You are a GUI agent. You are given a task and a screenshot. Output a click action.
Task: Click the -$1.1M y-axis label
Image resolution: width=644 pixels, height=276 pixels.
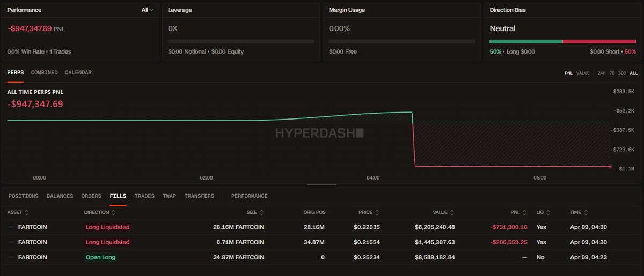tap(626, 169)
